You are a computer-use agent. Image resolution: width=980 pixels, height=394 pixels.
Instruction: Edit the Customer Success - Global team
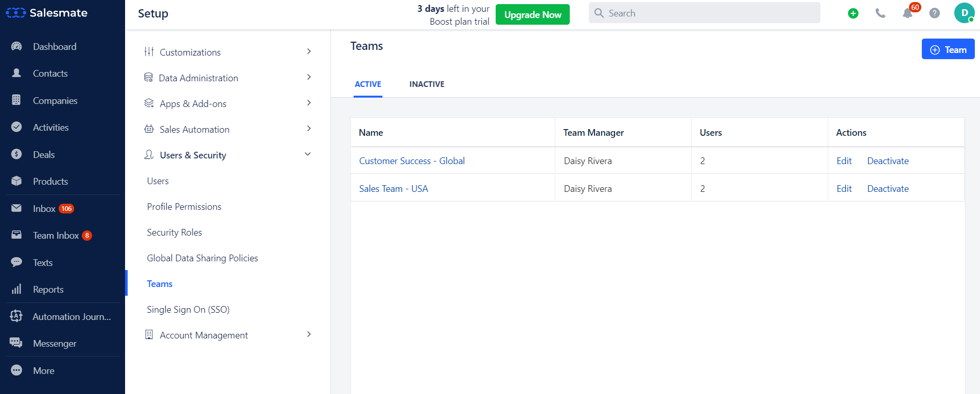point(844,161)
